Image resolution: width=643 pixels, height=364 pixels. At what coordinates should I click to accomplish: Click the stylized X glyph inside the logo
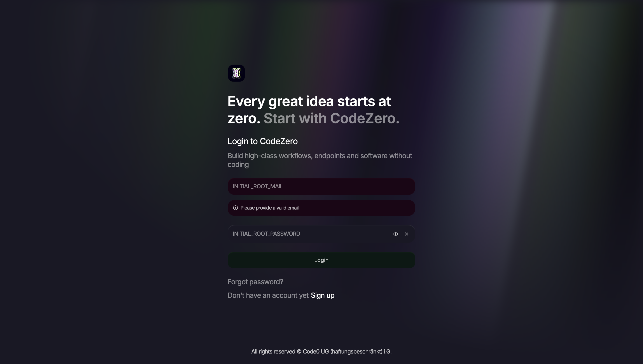pos(236,73)
